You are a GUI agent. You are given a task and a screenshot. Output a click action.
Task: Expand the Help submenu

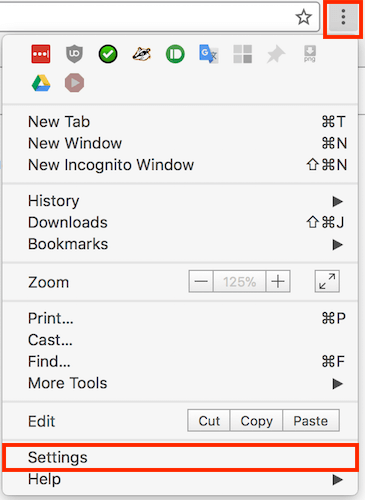[180, 479]
